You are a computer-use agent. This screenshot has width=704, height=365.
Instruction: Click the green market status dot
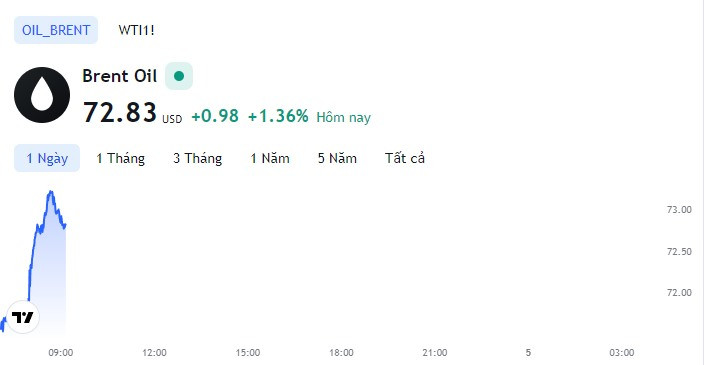point(179,76)
